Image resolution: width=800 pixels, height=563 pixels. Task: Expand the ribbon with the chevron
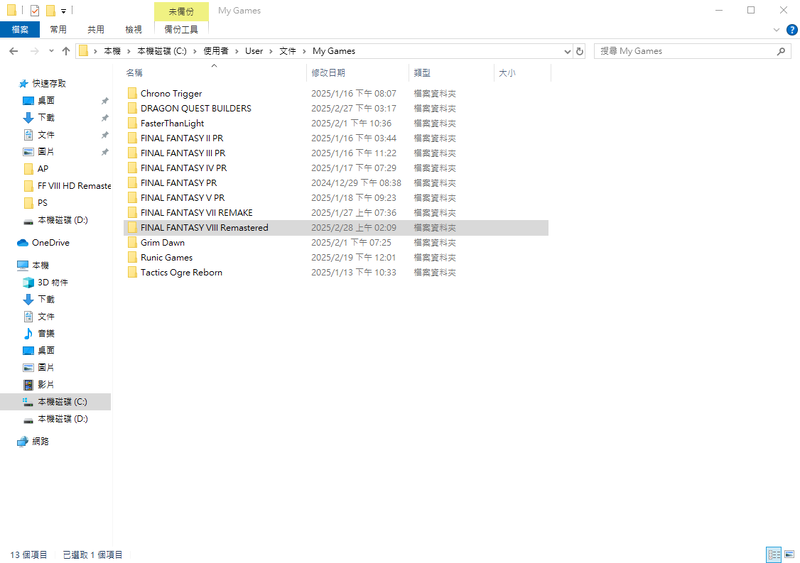[777, 30]
